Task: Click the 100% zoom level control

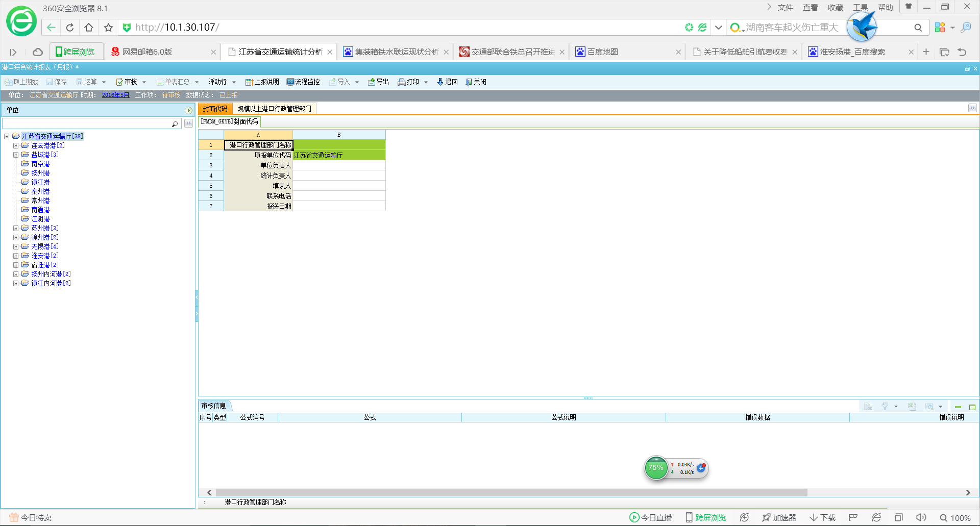Action: pyautogui.click(x=955, y=518)
